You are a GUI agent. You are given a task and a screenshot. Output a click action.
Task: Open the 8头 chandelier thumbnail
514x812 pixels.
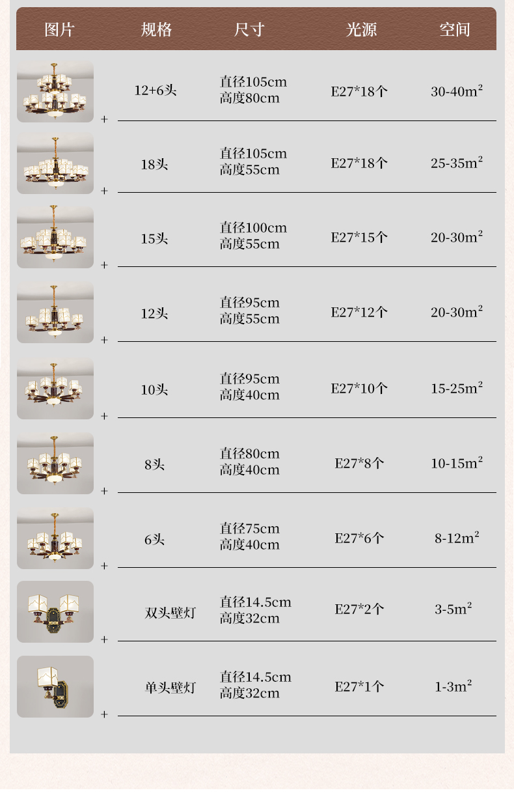55,463
